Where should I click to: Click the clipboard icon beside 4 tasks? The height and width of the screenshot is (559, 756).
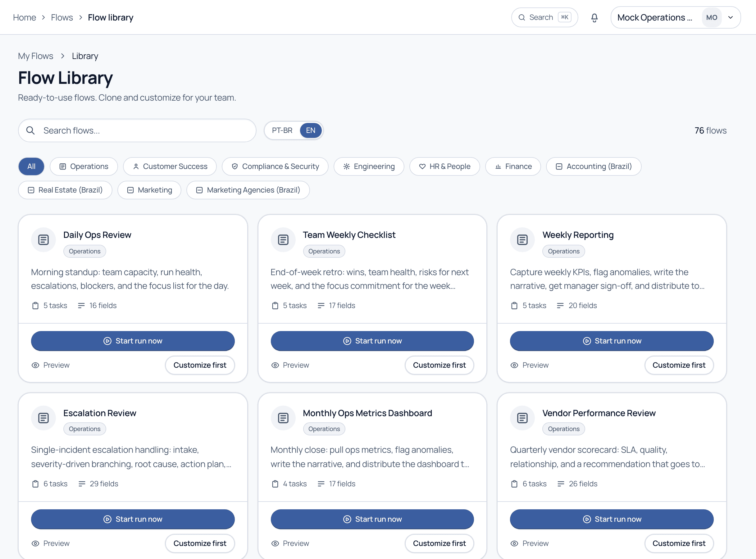pos(275,484)
